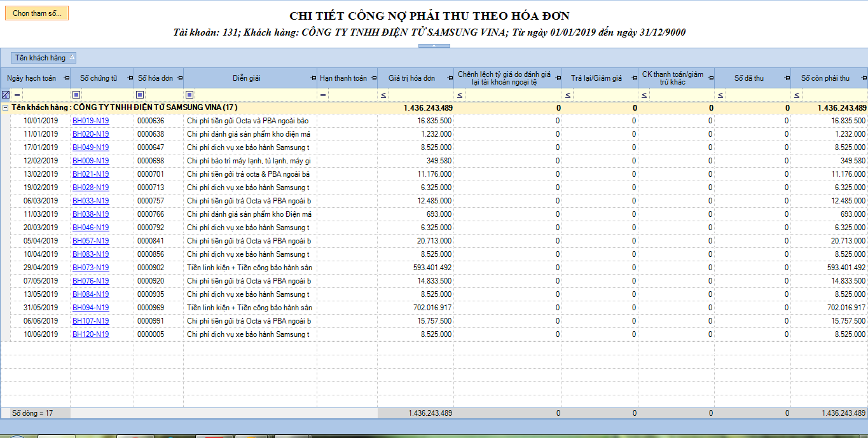Select invoice value cell 702.016.917

click(415, 308)
